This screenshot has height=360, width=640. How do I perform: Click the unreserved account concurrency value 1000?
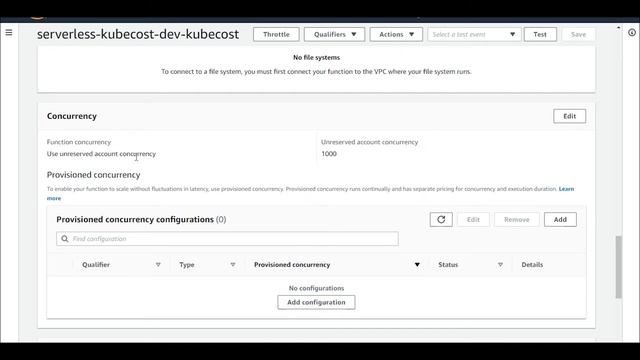point(329,154)
